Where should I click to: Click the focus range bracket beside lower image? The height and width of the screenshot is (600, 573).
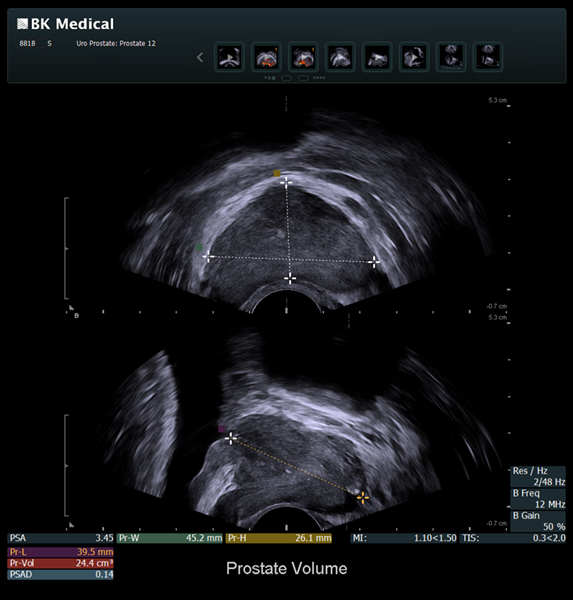click(66, 465)
